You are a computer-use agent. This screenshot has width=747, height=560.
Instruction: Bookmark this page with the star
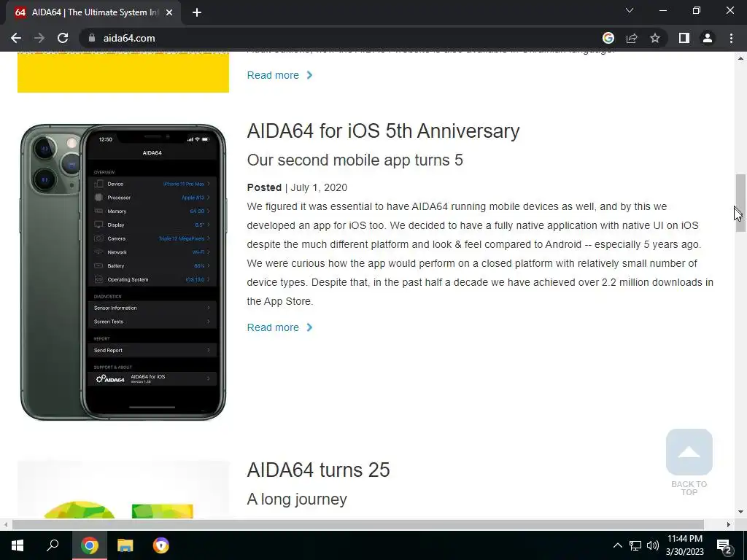coord(655,38)
